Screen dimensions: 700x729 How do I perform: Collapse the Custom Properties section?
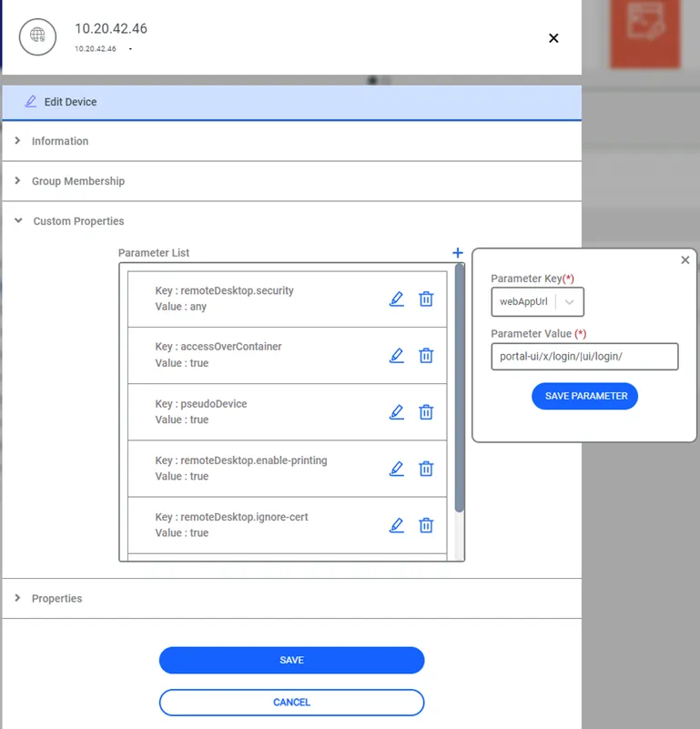(291, 221)
